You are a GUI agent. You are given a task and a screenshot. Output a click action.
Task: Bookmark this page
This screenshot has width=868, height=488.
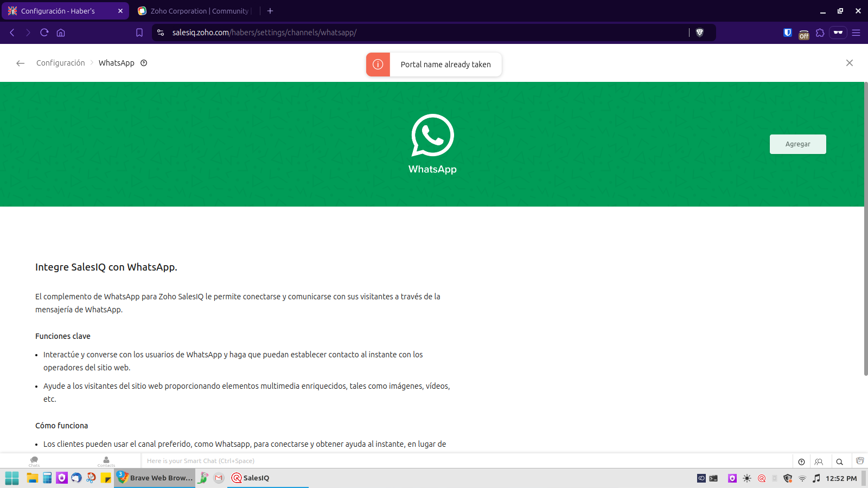[139, 33]
